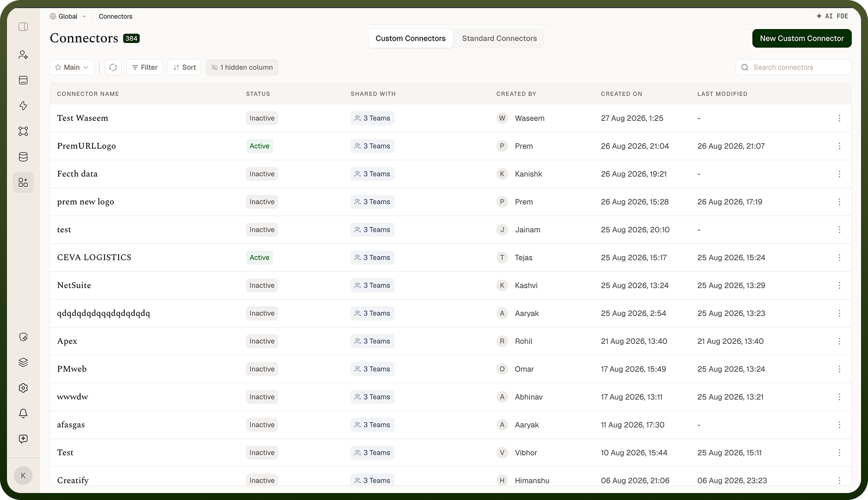Image resolution: width=868 pixels, height=500 pixels.
Task: Open the table/list icon in sidebar
Action: point(23,80)
